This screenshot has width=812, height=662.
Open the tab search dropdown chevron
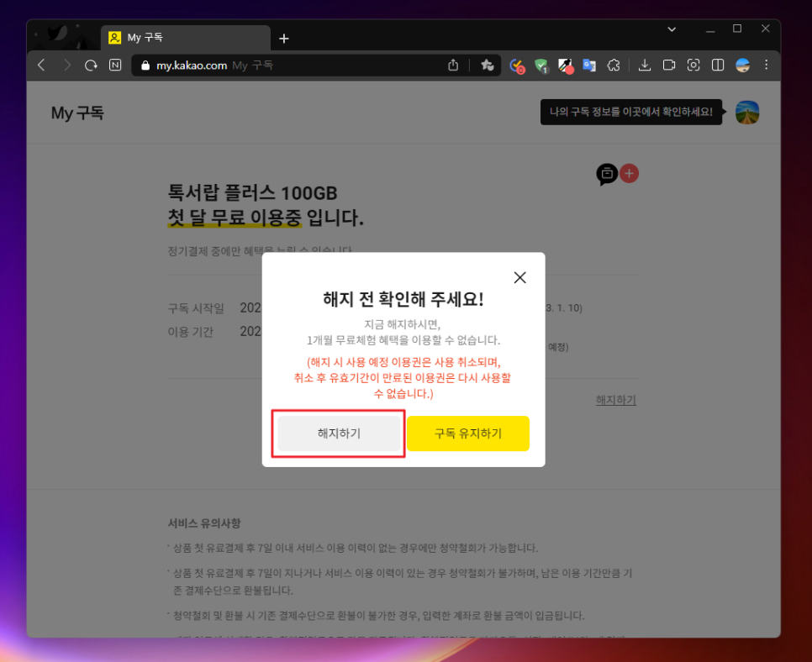tap(672, 29)
